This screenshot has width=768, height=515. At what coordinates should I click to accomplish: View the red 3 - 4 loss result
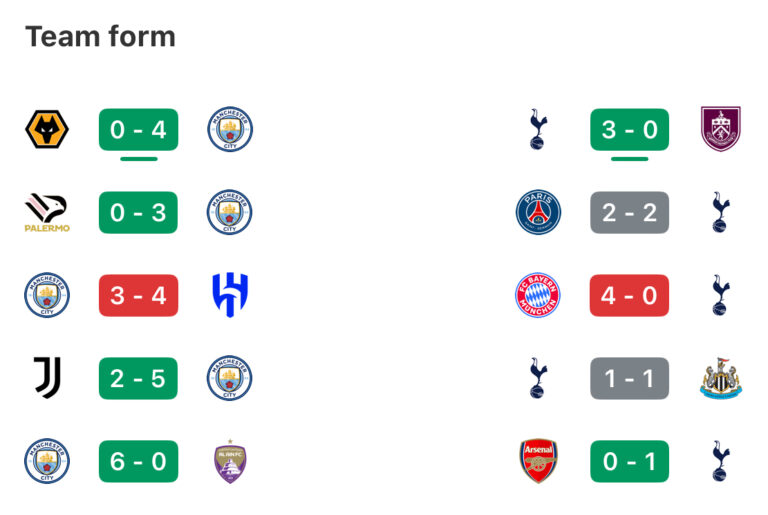click(x=138, y=296)
